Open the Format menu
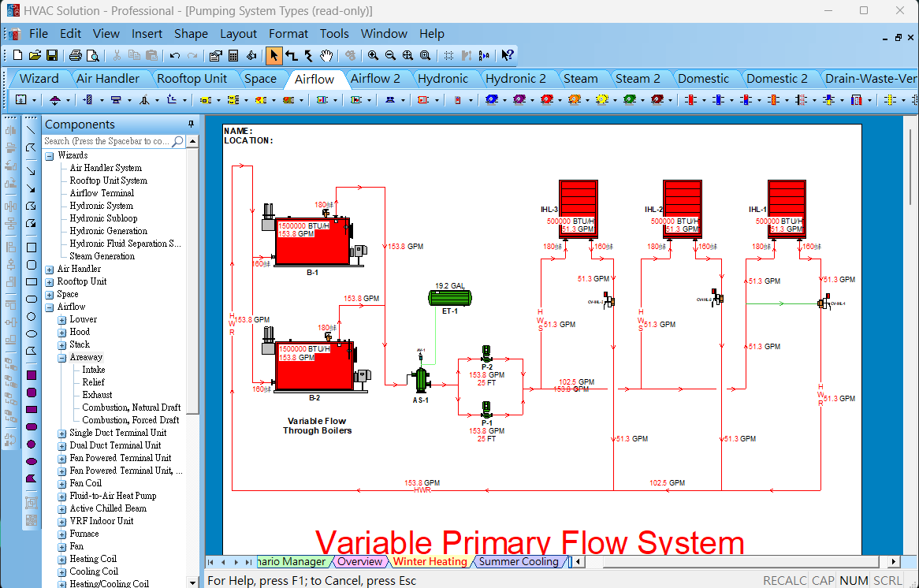Viewport: 919px width, 588px height. click(x=288, y=34)
